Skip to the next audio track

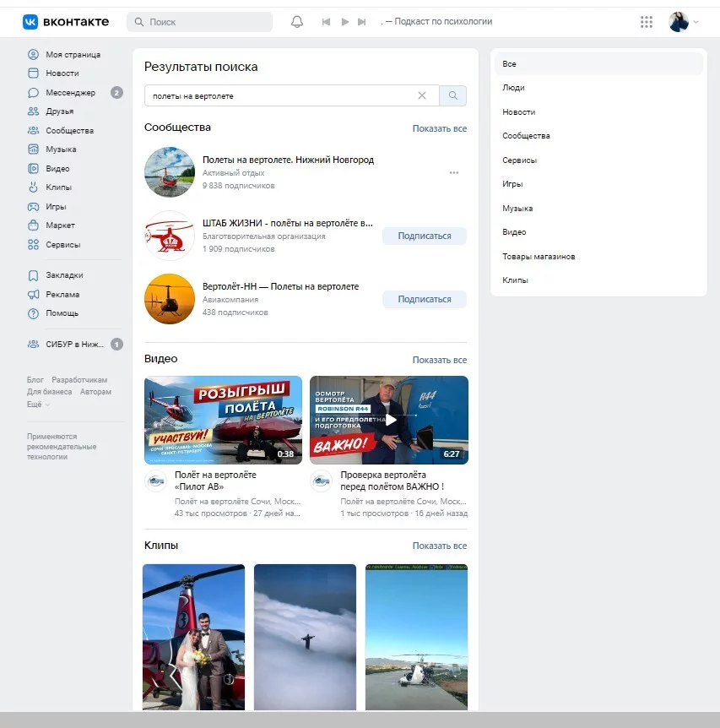click(362, 22)
